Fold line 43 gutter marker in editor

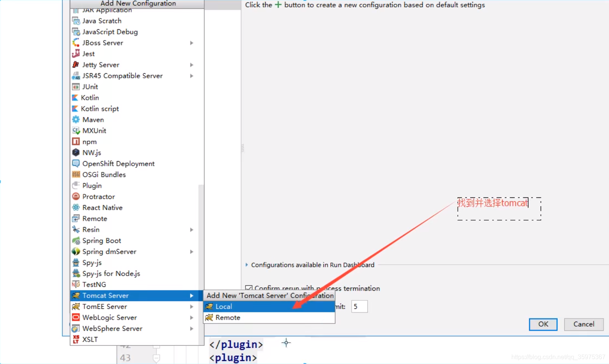click(x=156, y=358)
